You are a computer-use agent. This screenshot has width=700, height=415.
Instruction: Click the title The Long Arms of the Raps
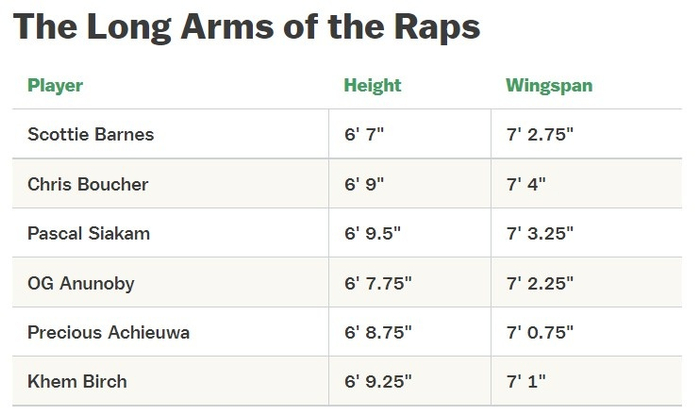point(247,26)
